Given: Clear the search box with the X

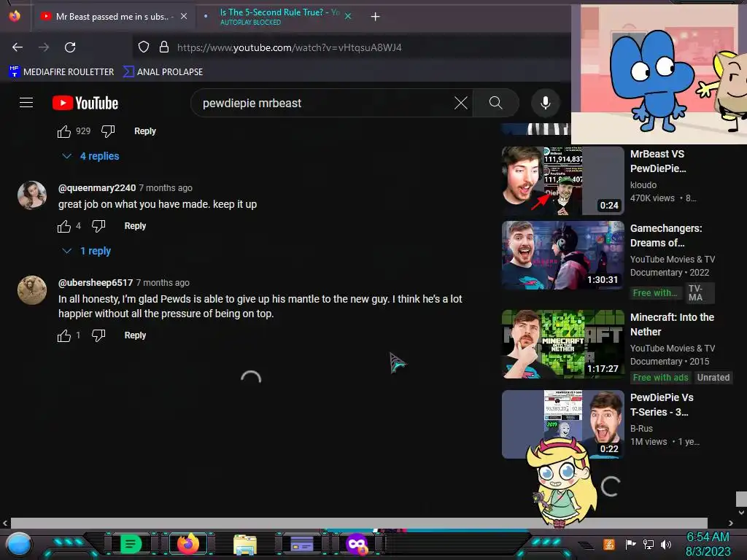Looking at the screenshot, I should click(461, 103).
